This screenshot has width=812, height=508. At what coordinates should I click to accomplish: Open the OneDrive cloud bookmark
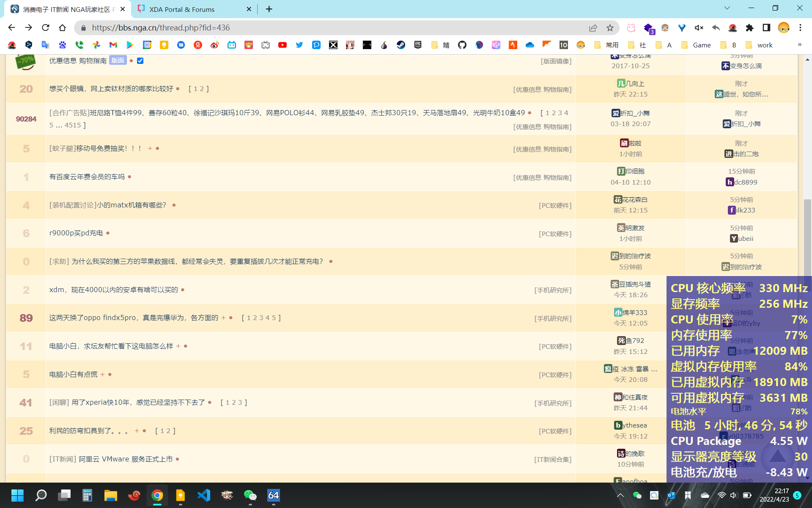coord(530,45)
